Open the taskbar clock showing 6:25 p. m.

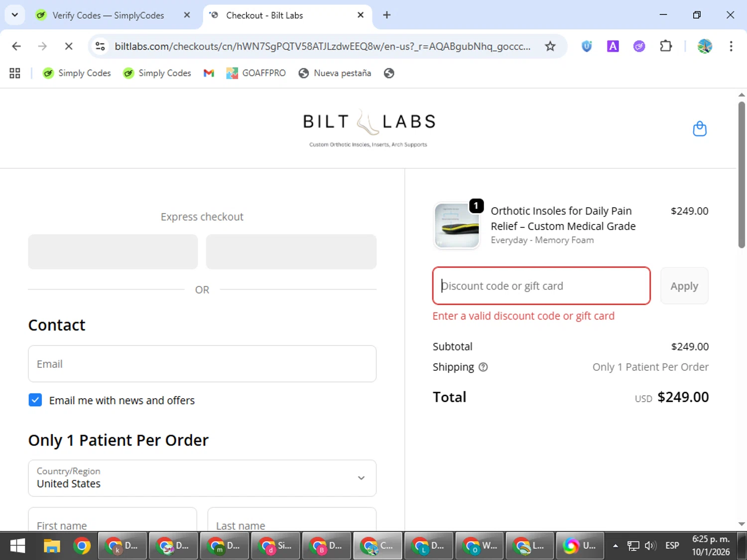(x=711, y=546)
